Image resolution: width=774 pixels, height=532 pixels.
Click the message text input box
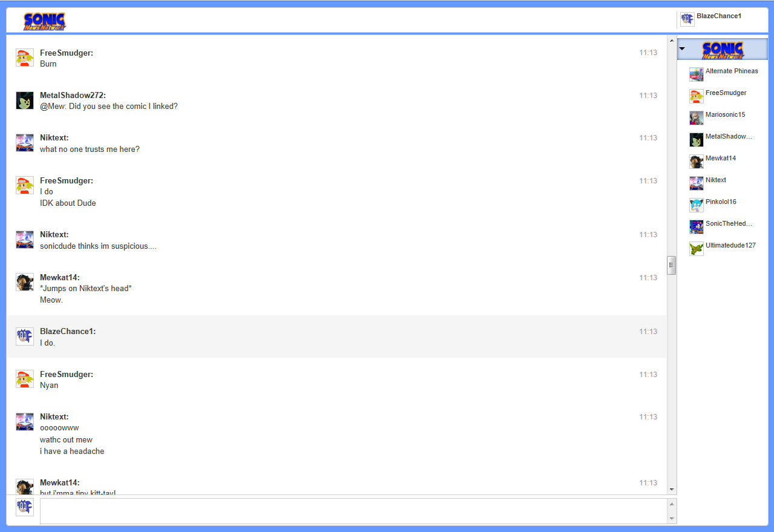click(353, 511)
